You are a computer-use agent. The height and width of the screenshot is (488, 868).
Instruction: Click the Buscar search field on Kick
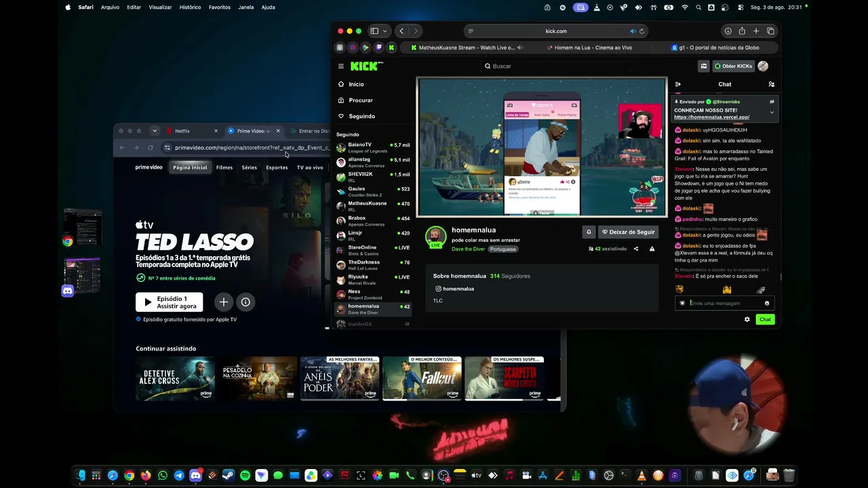(556, 66)
